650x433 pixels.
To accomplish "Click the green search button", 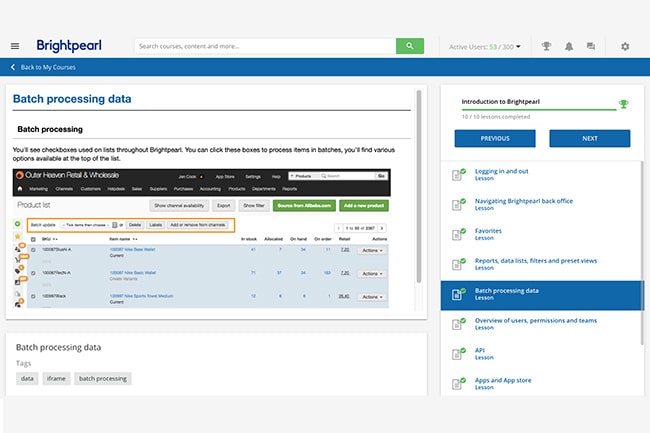I will click(x=410, y=46).
